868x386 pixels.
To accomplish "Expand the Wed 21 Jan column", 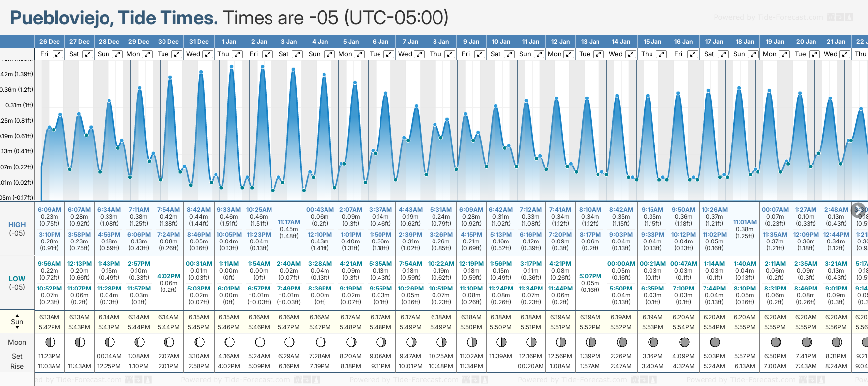I will [x=845, y=54].
